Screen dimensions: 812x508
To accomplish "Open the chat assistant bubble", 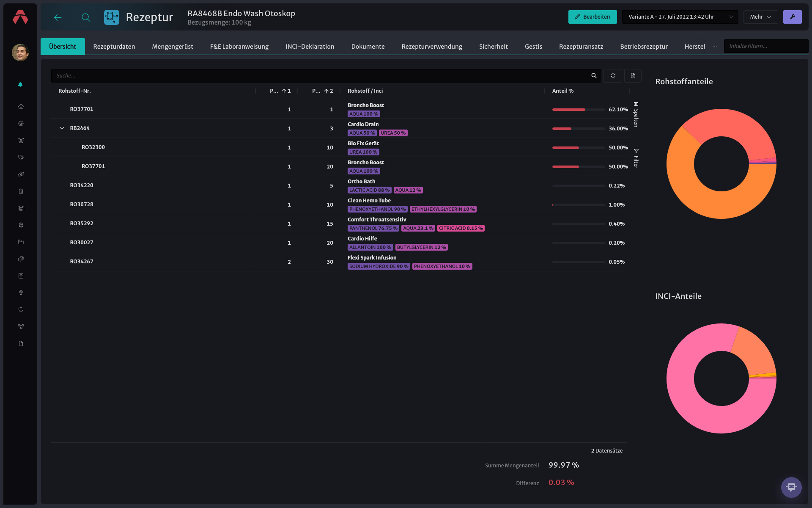I will click(x=791, y=487).
